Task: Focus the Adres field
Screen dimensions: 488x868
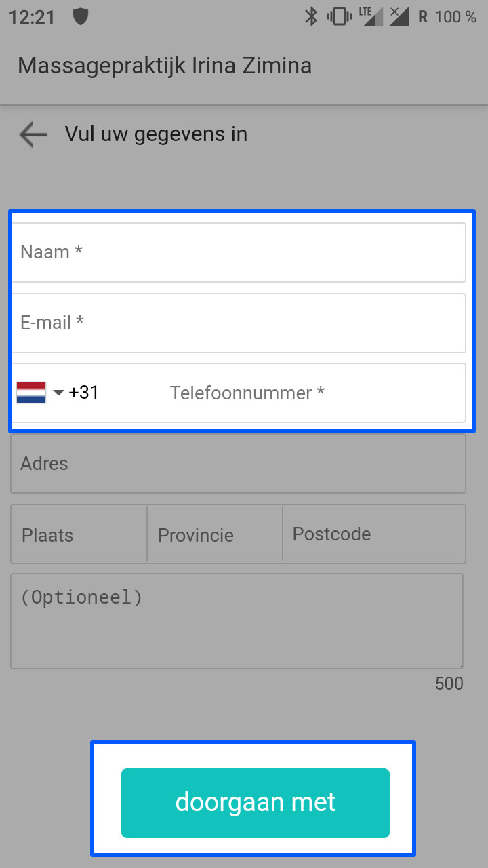Action: [239, 464]
